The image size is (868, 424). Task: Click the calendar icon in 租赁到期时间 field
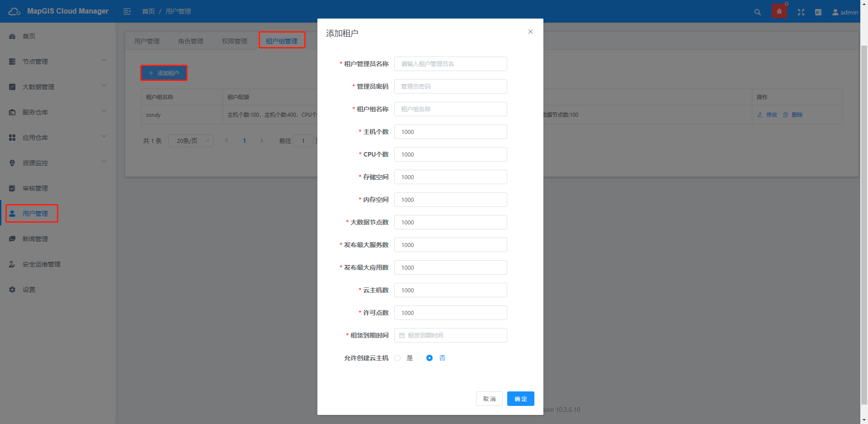402,335
